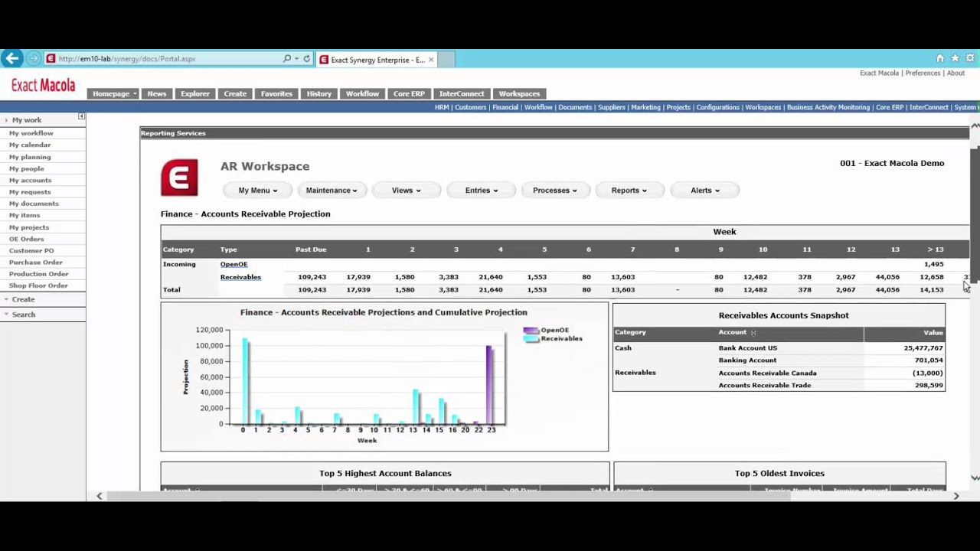Close the Exact Synergy Enterprise tab
The height and width of the screenshot is (551, 980).
[431, 59]
